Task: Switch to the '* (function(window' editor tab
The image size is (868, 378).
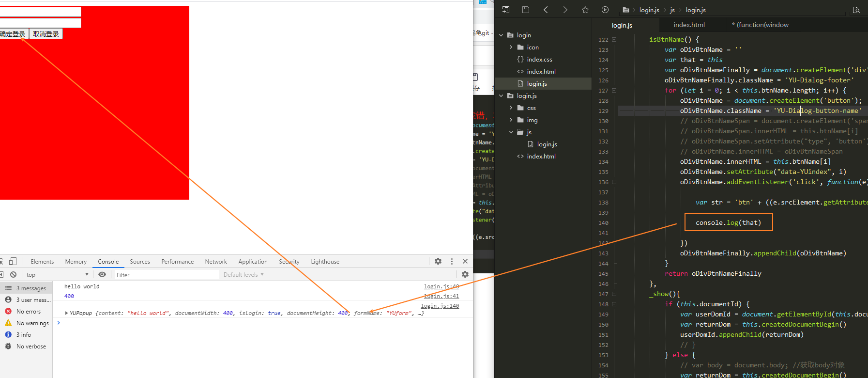Action: point(760,25)
